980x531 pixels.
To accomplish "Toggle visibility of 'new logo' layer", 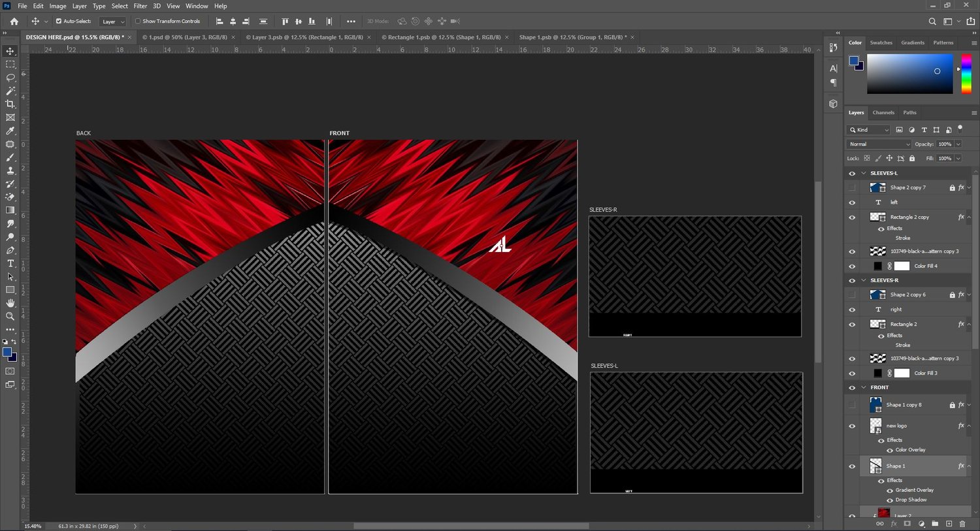I will point(852,426).
